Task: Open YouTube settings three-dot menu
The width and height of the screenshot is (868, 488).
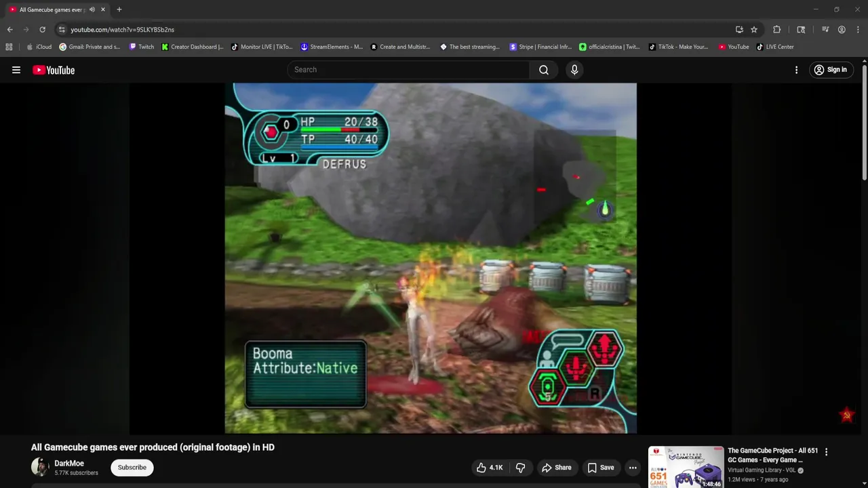Action: (x=796, y=70)
